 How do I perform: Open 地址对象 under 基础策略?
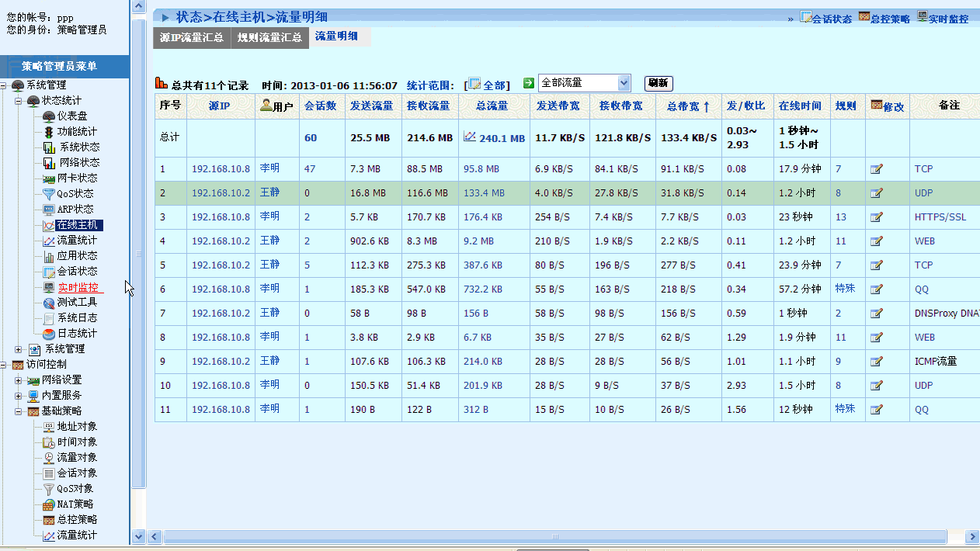click(77, 426)
